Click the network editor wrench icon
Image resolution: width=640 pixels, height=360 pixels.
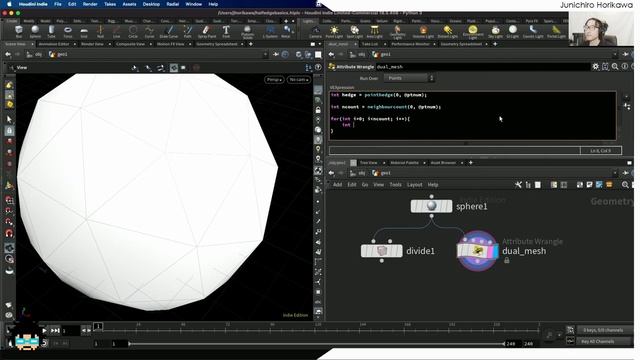pos(518,185)
